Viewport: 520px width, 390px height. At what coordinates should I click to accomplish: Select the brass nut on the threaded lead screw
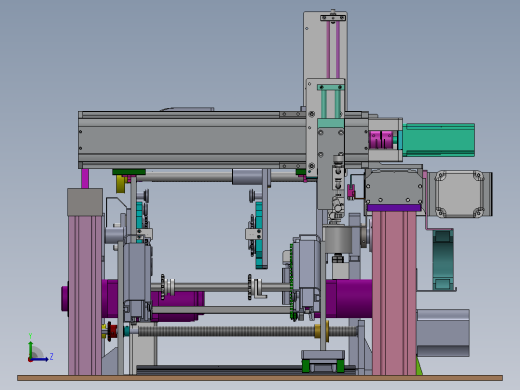tap(322, 331)
